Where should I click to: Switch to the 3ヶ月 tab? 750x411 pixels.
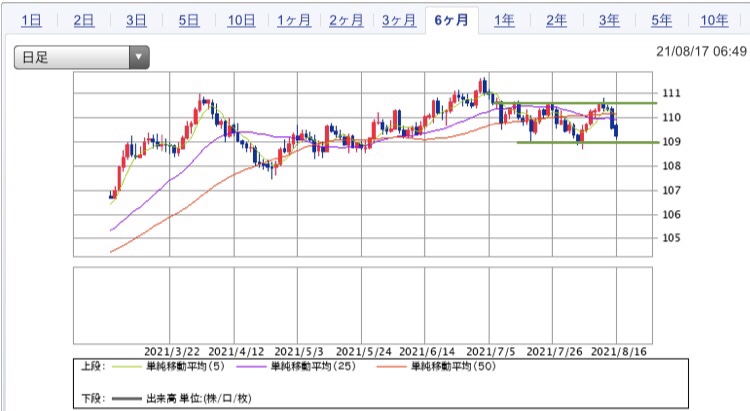pos(399,20)
